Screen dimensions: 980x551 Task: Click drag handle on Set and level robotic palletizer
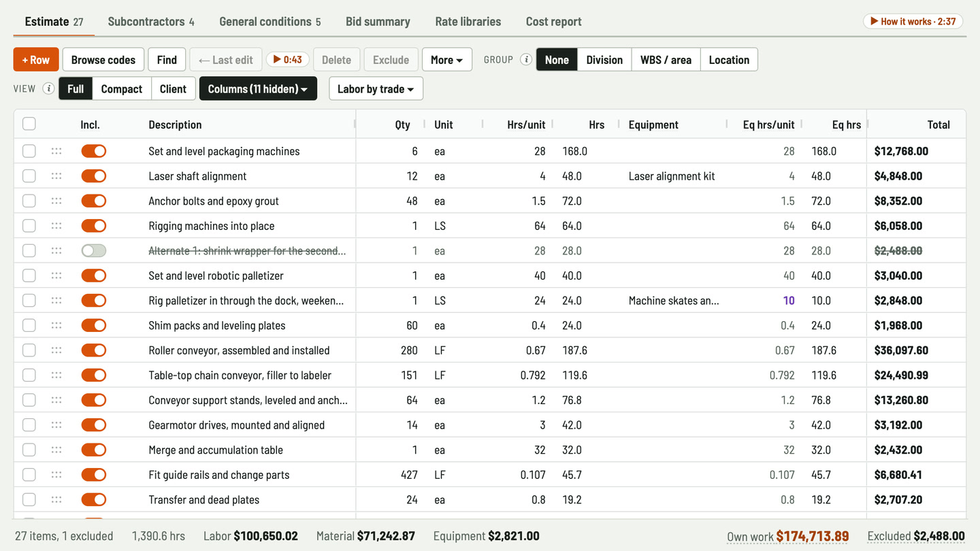click(x=56, y=275)
